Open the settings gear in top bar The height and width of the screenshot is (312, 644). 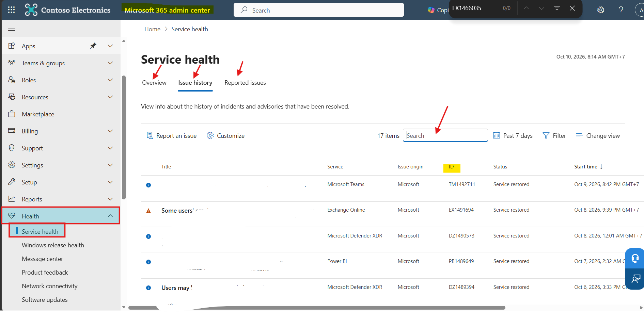point(601,10)
